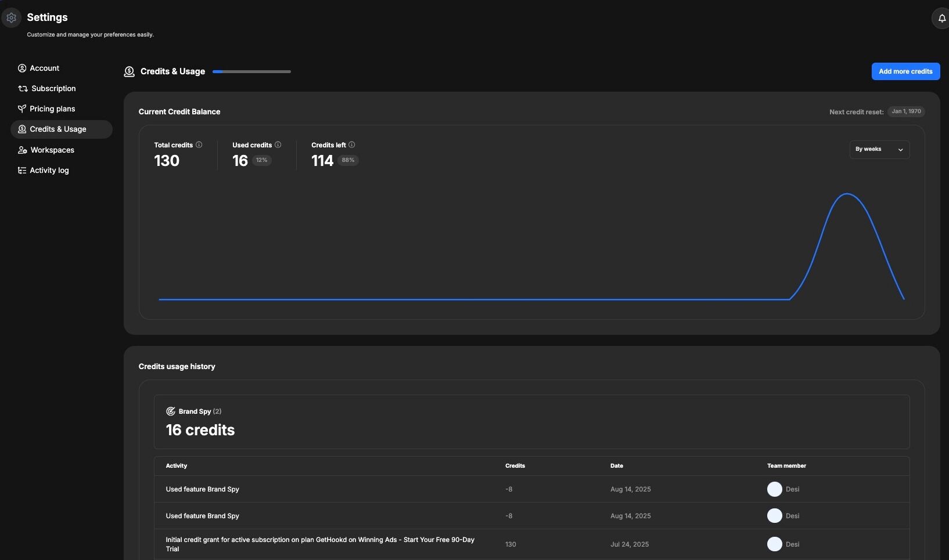Click the 12% used credits badge
Image resolution: width=949 pixels, height=560 pixels.
[262, 161]
